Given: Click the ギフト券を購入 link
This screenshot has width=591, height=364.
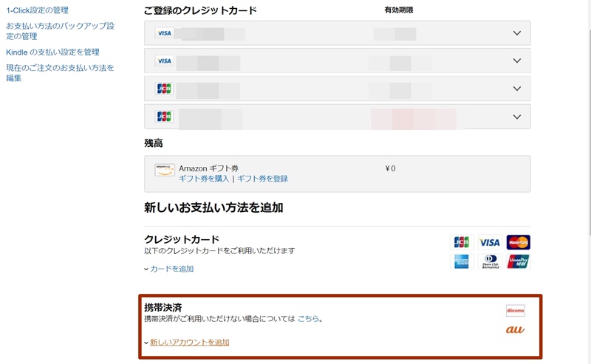Looking at the screenshot, I should (204, 179).
